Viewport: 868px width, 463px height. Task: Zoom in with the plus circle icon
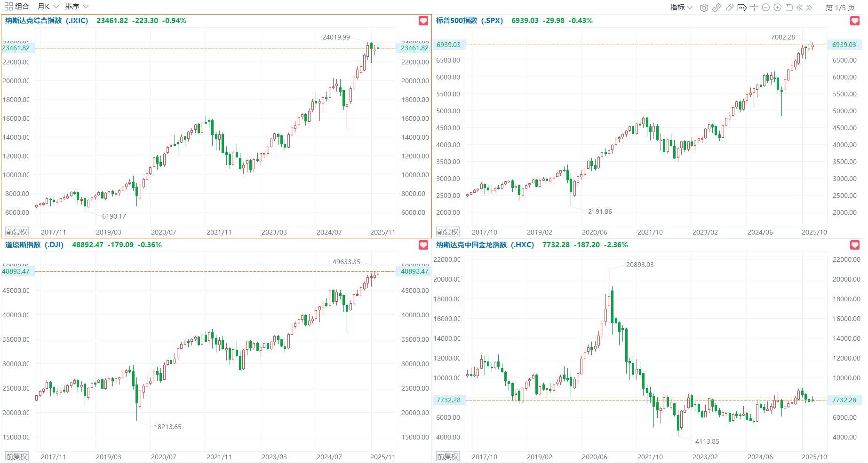pos(777,8)
